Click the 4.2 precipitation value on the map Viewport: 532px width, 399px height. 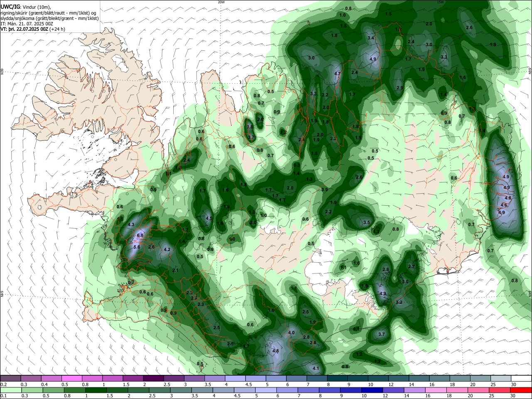tap(167, 250)
